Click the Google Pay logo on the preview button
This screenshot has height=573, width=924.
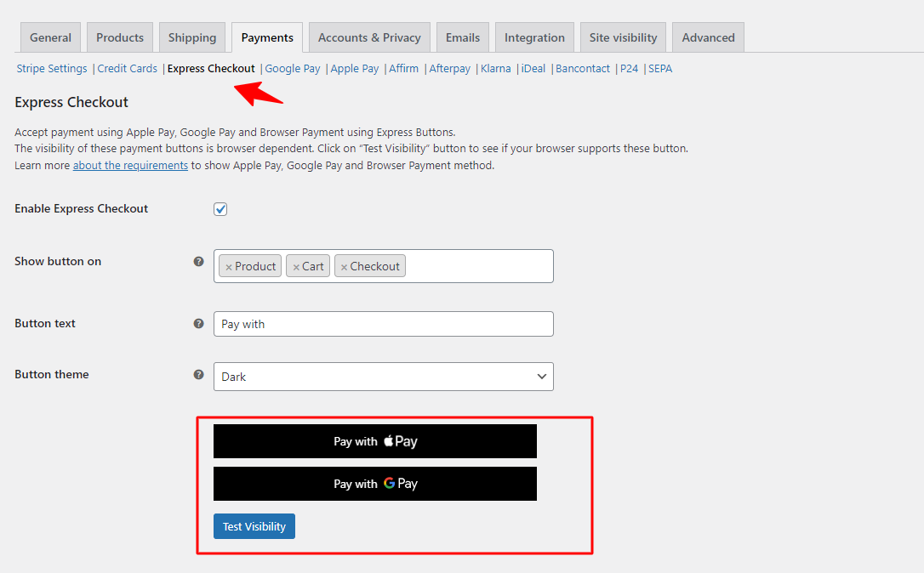pyautogui.click(x=388, y=483)
